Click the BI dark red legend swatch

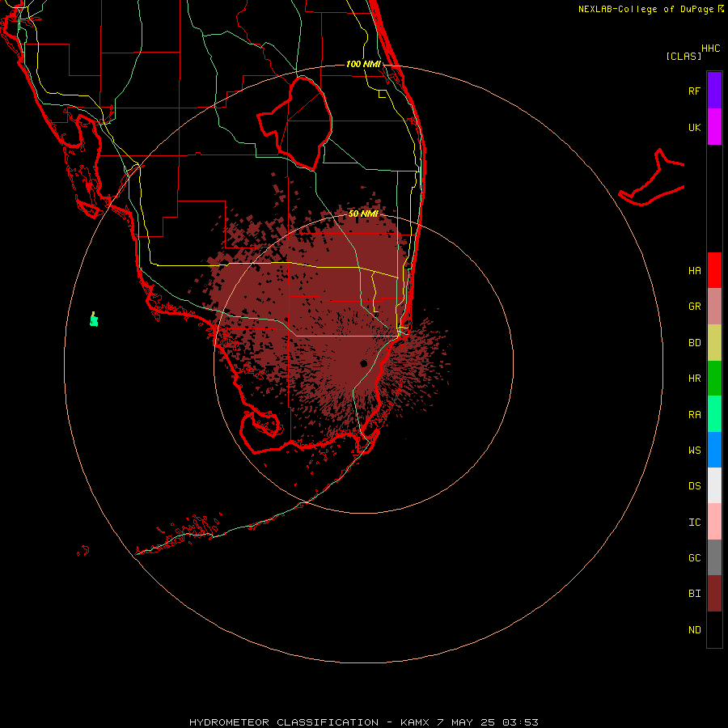click(714, 594)
